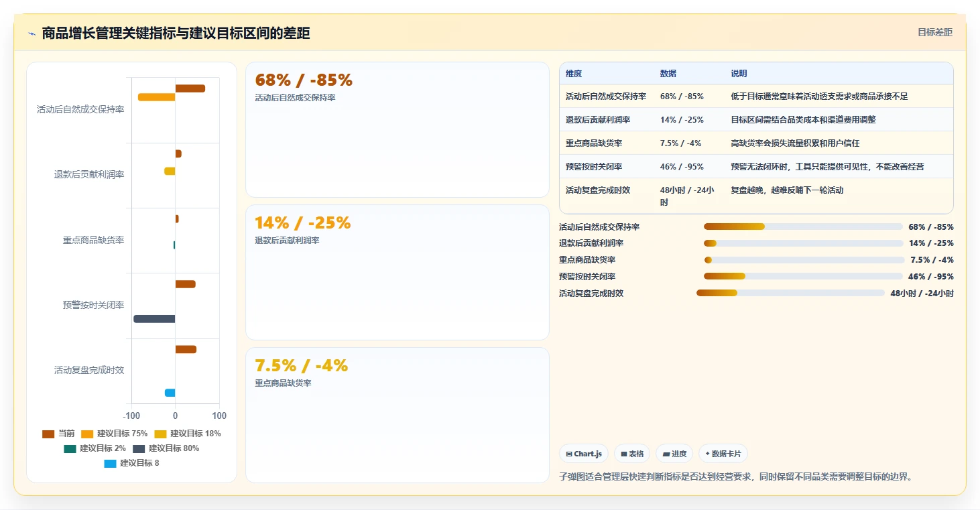Screen dimensions: 980x510
Task: Click the 14% / -25% metric card
Action: [x=397, y=273]
